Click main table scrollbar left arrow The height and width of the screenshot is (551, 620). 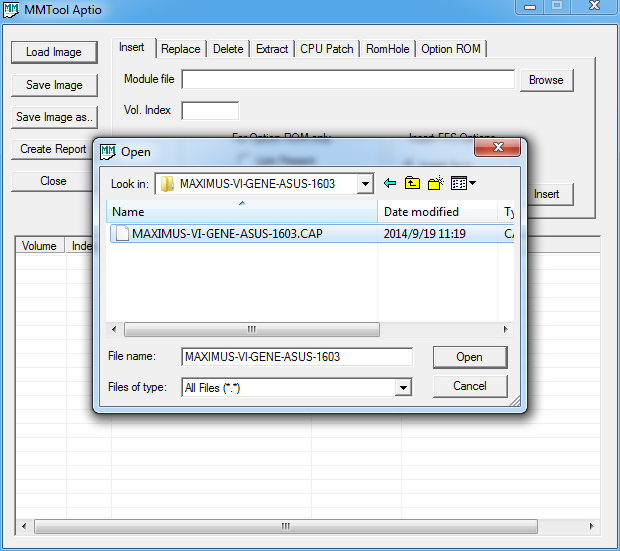pyautogui.click(x=25, y=526)
